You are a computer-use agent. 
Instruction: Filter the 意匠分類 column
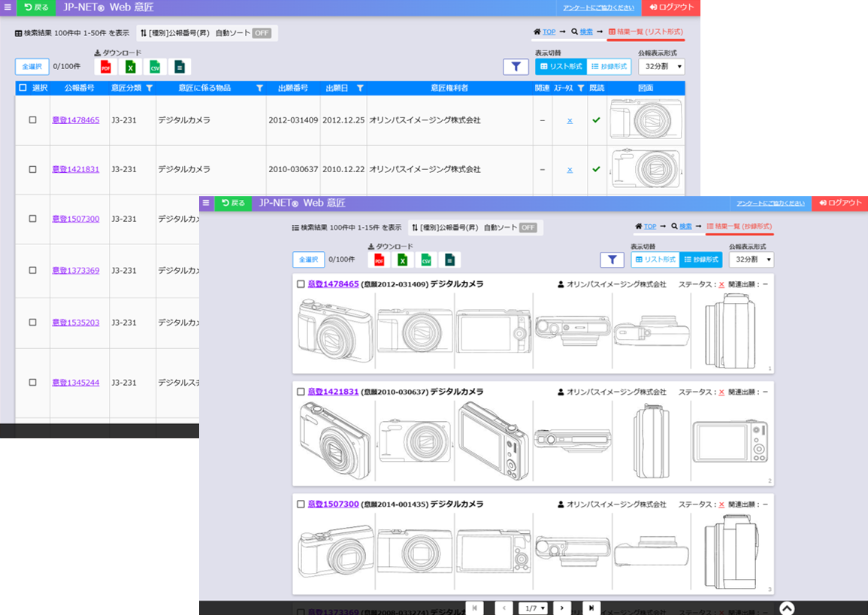tap(150, 88)
